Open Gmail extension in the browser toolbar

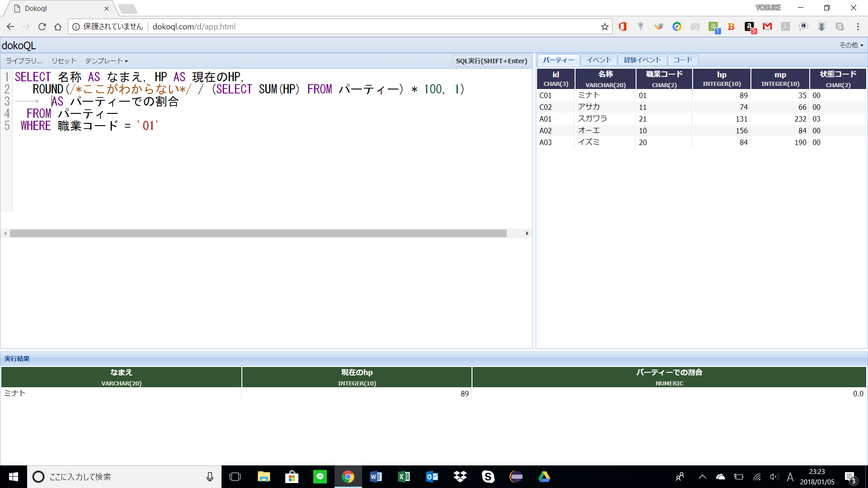tap(767, 27)
